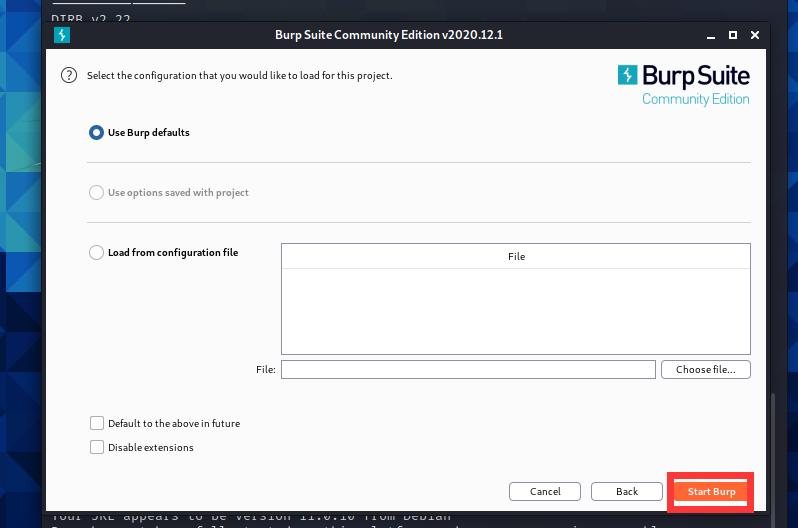Click the help question mark icon
Image resolution: width=798 pixels, height=528 pixels.
point(69,75)
